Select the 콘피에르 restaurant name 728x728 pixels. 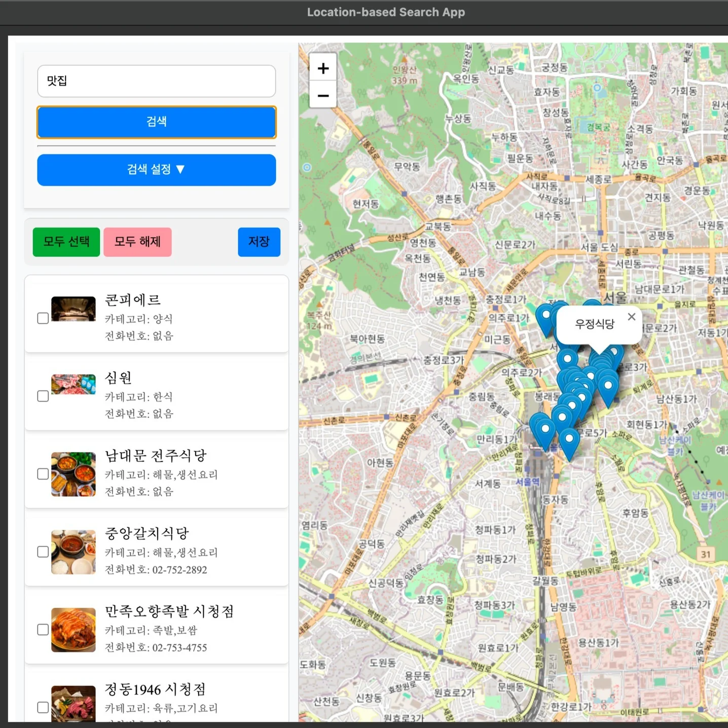pos(133,300)
